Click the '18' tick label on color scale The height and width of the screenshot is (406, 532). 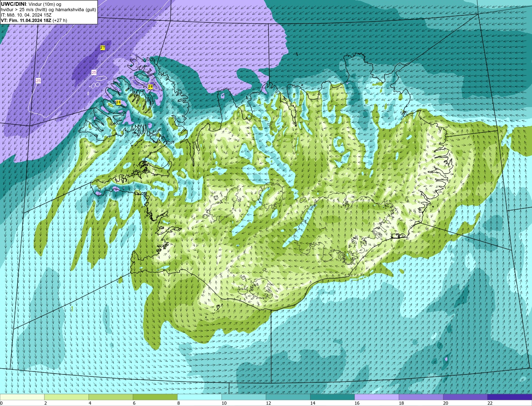click(x=401, y=403)
